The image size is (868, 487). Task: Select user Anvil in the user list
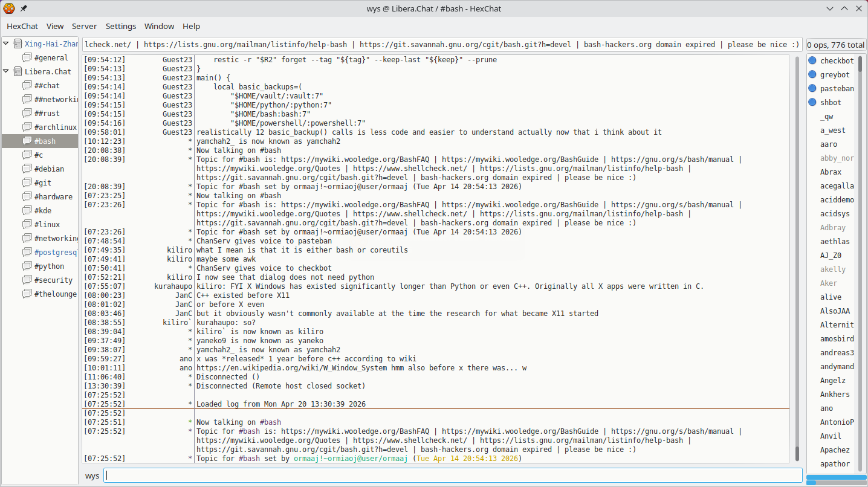(831, 436)
